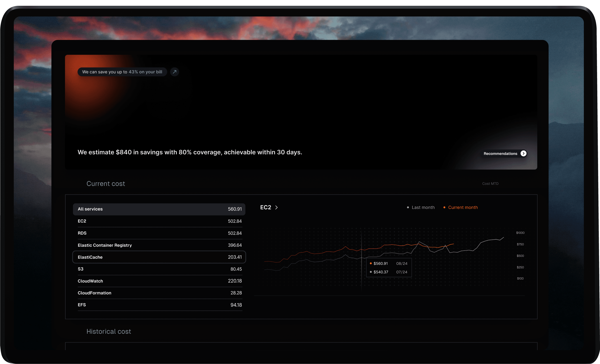This screenshot has width=600, height=364.
Task: Select Elastic Container Registry row
Action: click(x=159, y=245)
